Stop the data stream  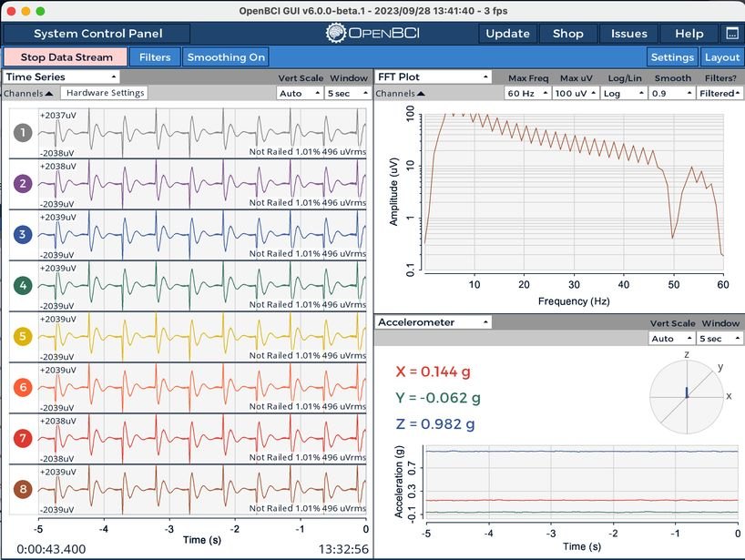[x=66, y=57]
